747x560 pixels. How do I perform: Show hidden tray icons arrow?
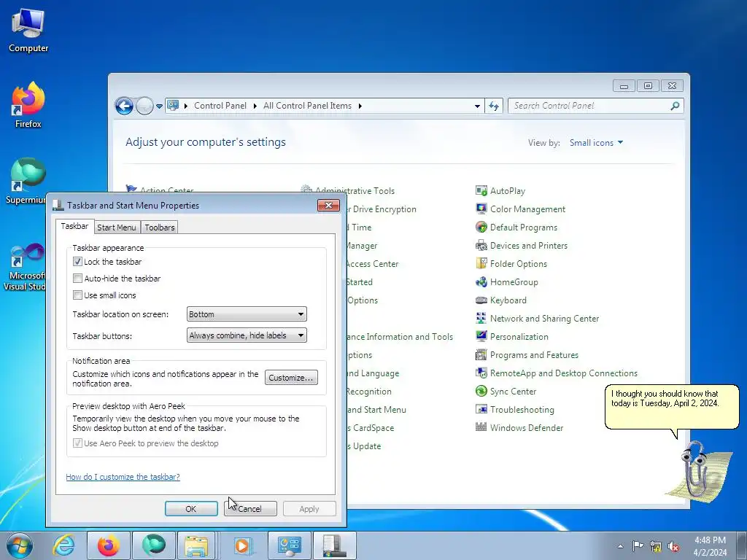620,546
